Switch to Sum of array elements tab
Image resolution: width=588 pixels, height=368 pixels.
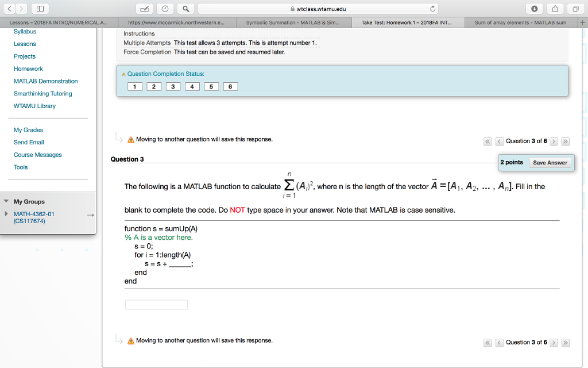(520, 22)
